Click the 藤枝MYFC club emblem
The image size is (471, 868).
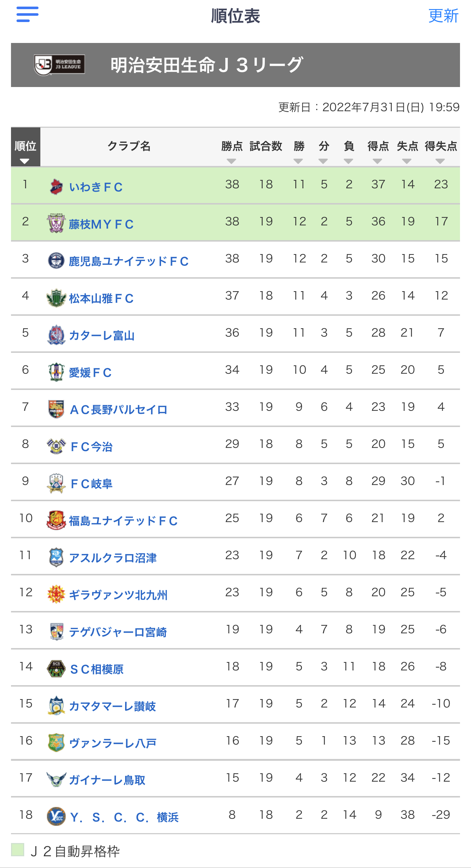56,224
